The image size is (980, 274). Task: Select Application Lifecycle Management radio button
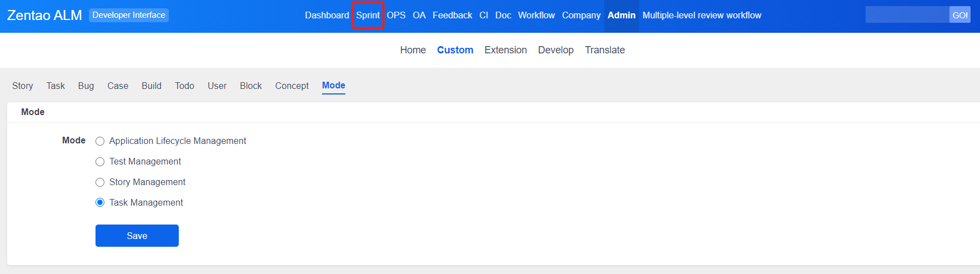pos(100,141)
